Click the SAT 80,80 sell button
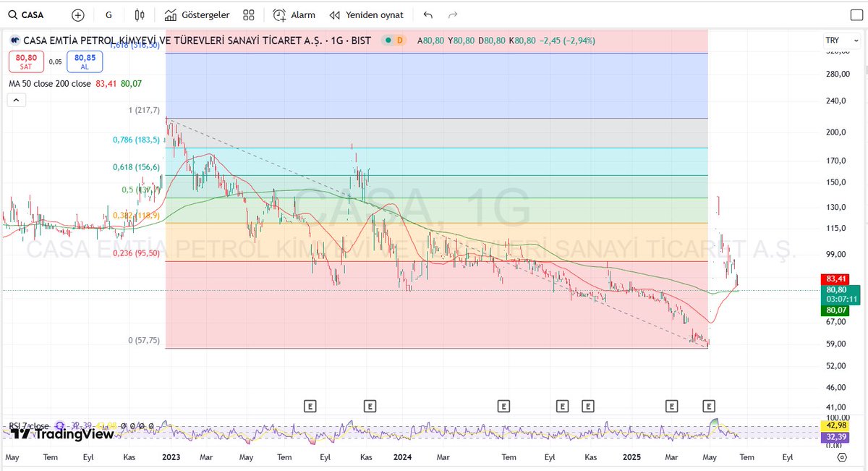This screenshot has width=868, height=471. tap(26, 61)
